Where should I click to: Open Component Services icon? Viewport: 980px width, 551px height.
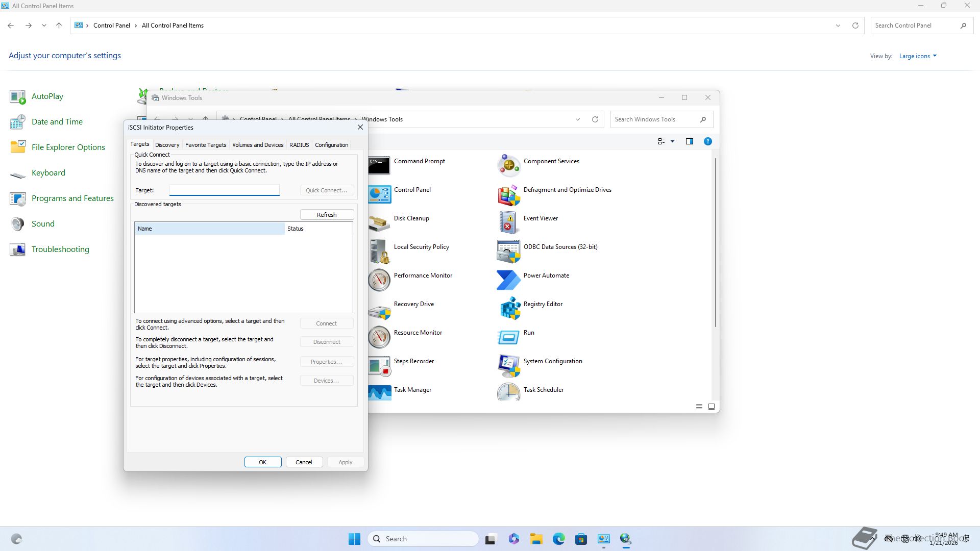[x=508, y=165]
